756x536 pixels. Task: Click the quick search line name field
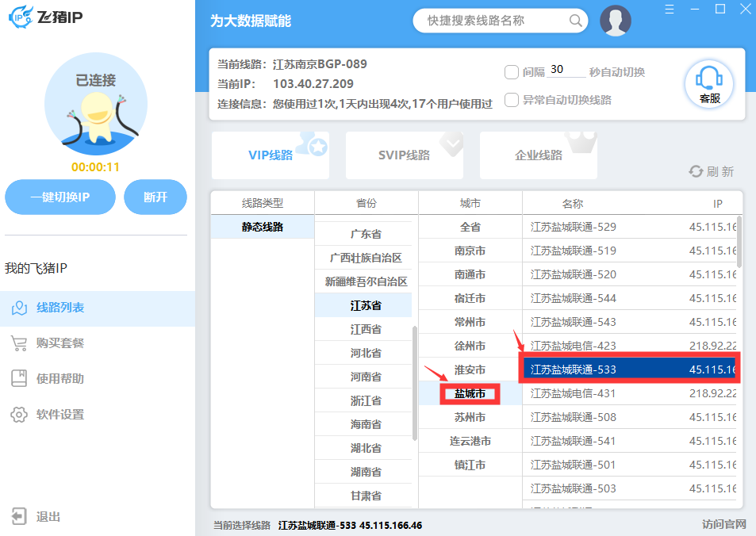(x=492, y=21)
